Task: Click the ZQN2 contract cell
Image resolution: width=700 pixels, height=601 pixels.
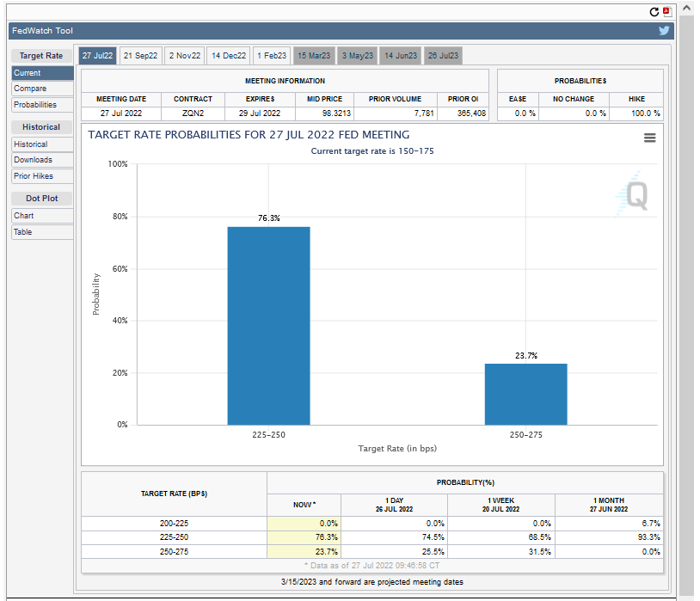Action: [x=193, y=113]
